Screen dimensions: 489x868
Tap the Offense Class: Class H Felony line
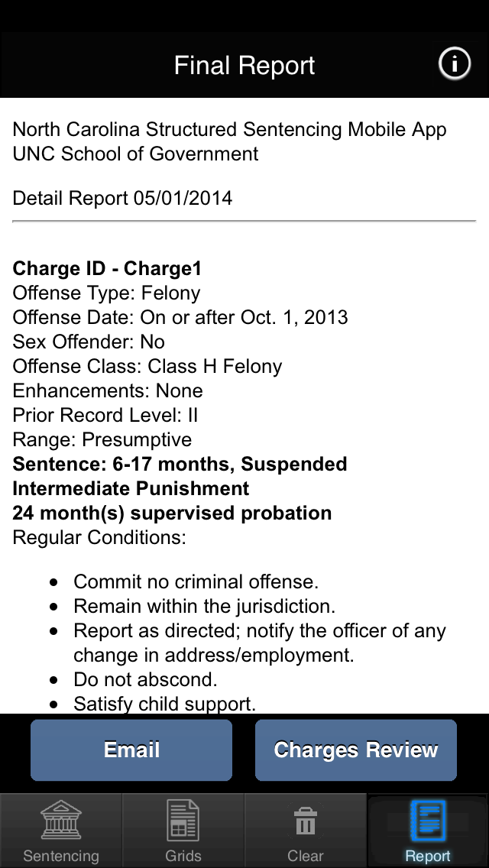[x=147, y=367]
